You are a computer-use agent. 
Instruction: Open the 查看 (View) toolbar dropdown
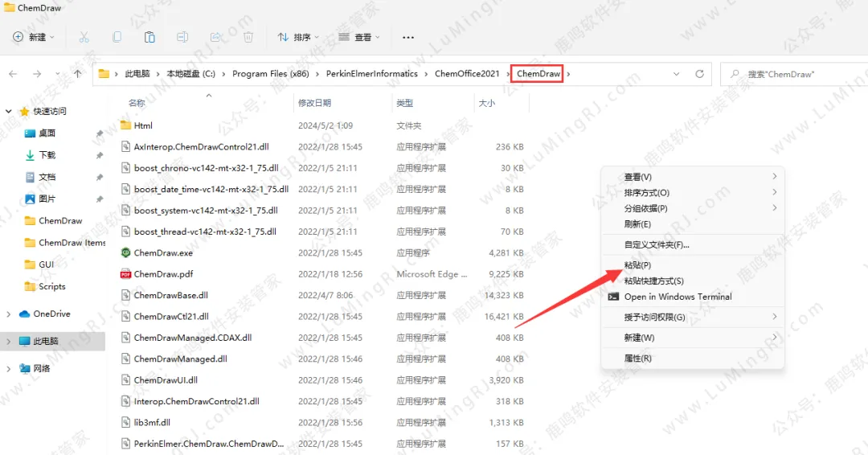coord(358,37)
